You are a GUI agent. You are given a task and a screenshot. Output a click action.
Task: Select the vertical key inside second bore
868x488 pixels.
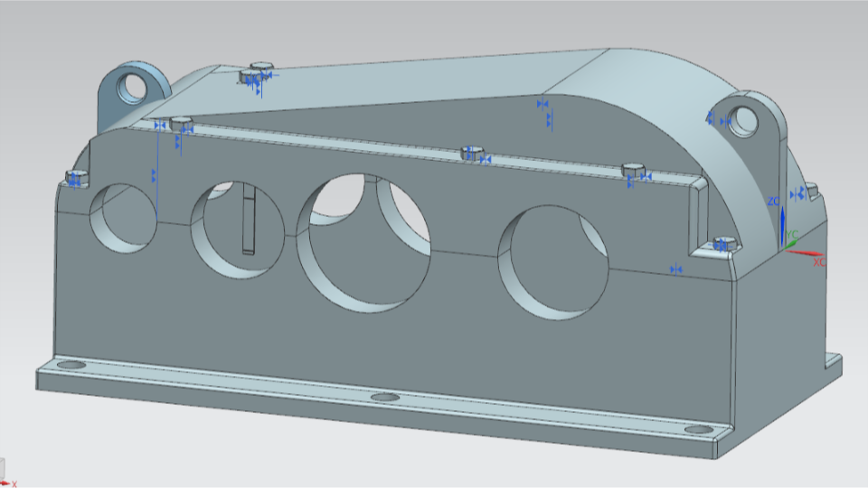pyautogui.click(x=250, y=220)
